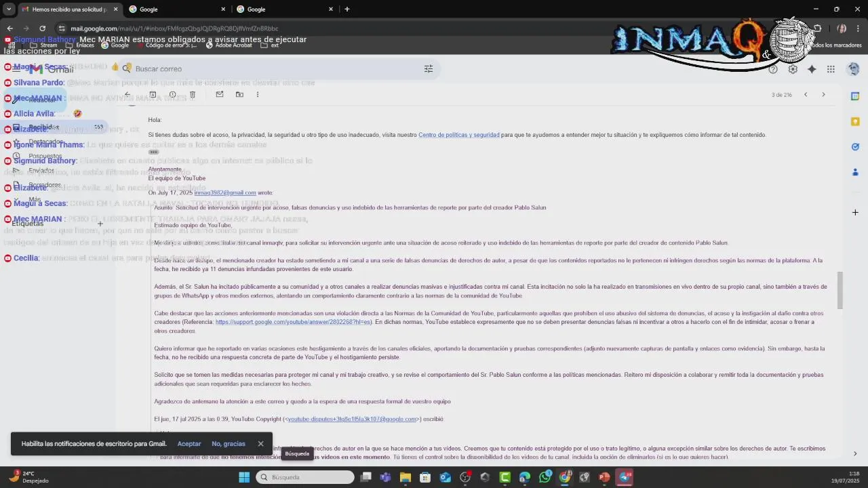Open Borradores folder in sidebar

point(45,185)
